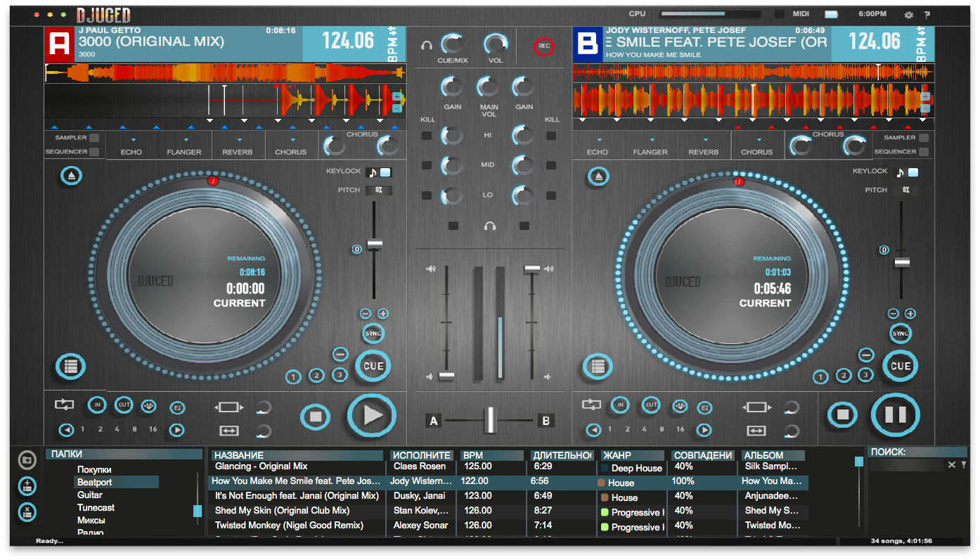The image size is (980, 560).
Task: Double the loop length with the right arrow, deck B
Action: 704,430
